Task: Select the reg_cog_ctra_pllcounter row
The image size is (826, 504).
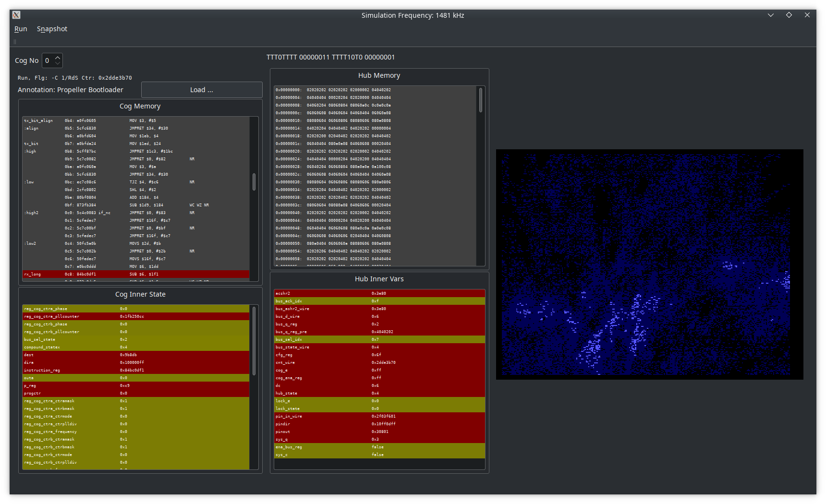Action: (136, 316)
